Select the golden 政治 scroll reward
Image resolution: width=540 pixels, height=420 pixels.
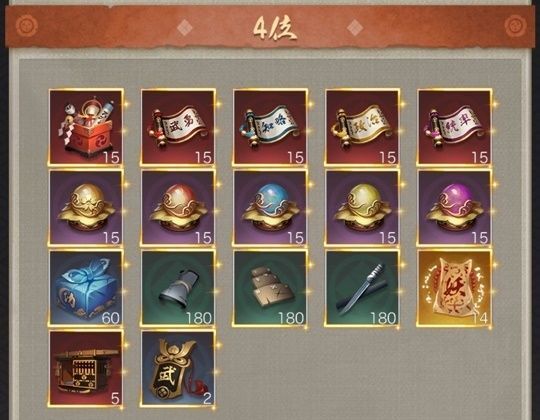pyautogui.click(x=363, y=127)
